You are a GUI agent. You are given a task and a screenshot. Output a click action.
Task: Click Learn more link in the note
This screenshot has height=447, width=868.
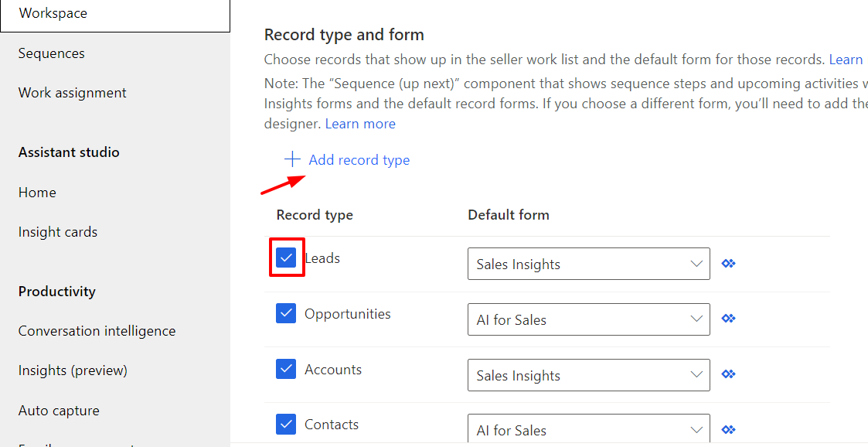tap(360, 124)
